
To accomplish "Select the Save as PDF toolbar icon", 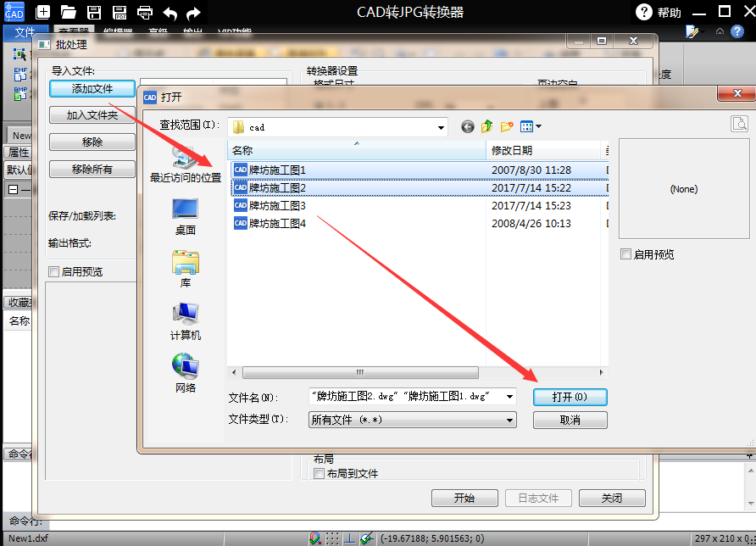I will tap(120, 13).
